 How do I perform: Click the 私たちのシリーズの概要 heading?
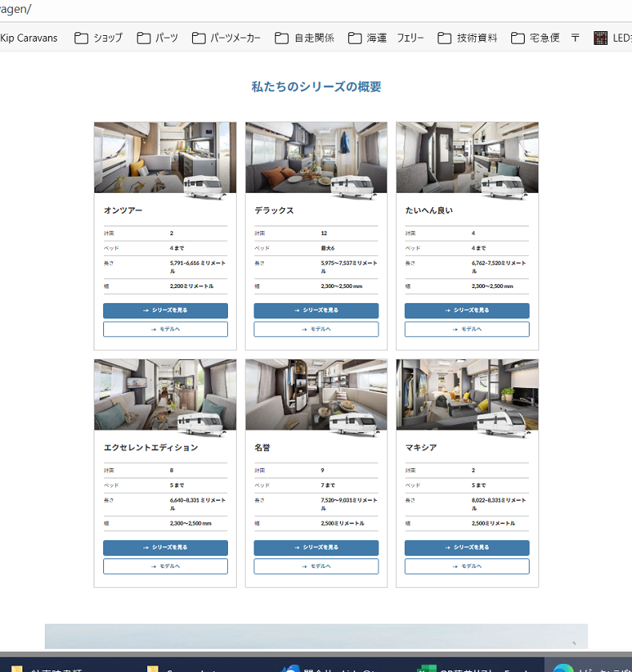(x=316, y=87)
